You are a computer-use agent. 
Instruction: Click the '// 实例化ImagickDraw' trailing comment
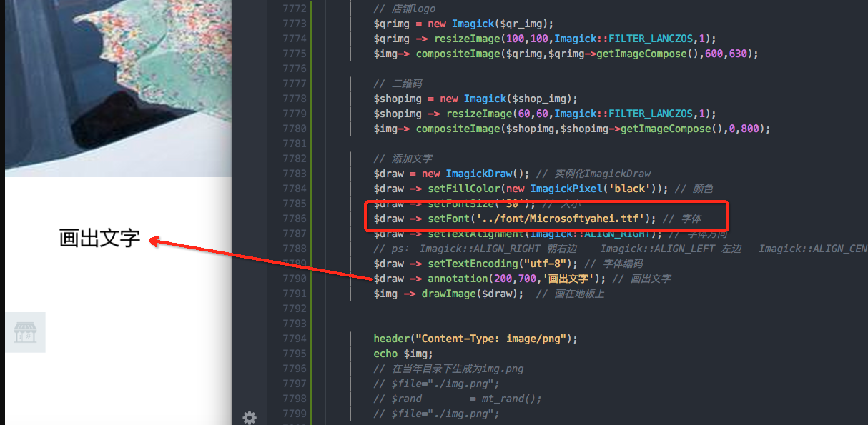(x=593, y=174)
